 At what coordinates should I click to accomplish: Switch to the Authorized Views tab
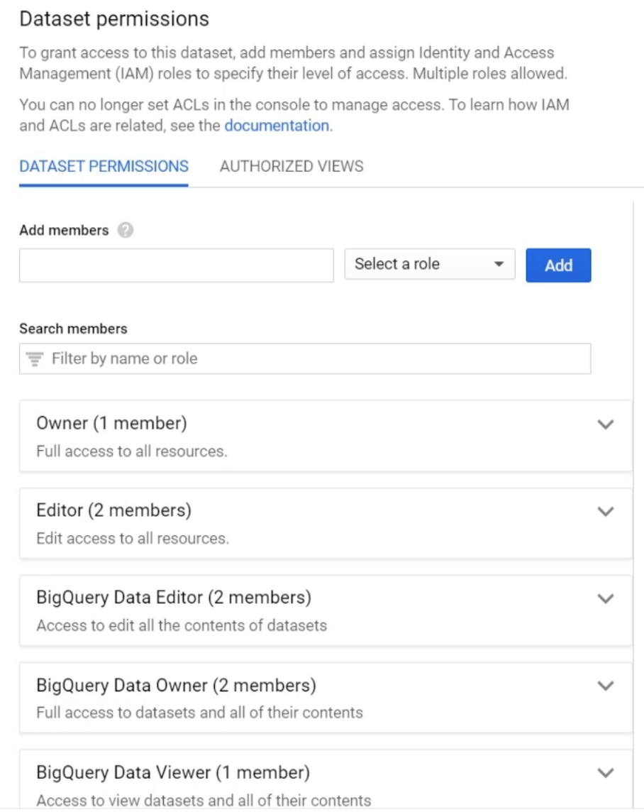tap(292, 166)
